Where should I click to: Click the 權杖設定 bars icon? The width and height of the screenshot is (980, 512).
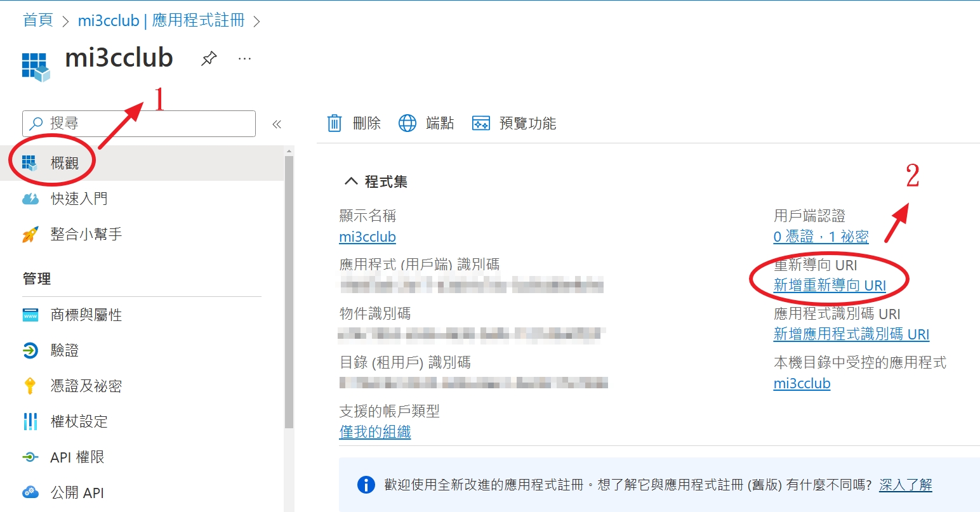(x=30, y=421)
